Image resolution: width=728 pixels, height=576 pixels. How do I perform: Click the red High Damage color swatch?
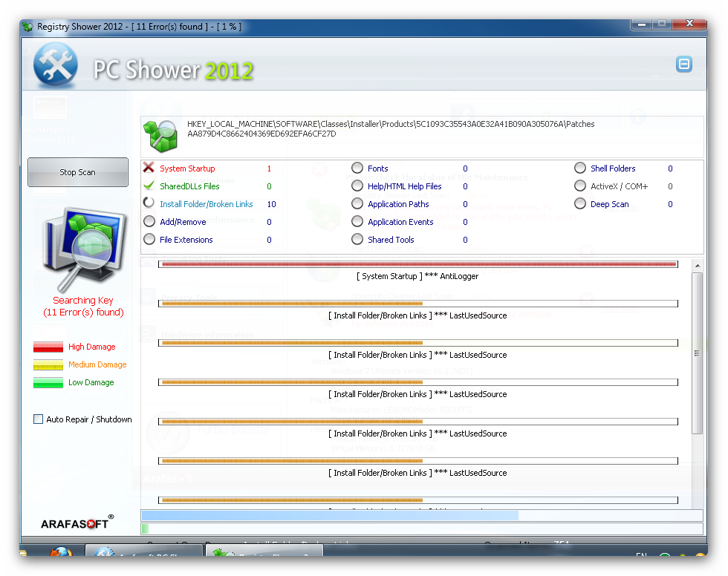pyautogui.click(x=48, y=347)
